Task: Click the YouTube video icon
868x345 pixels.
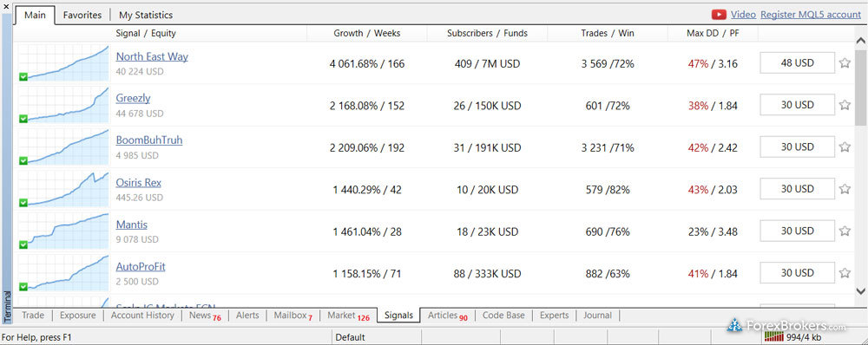Action: coord(719,15)
